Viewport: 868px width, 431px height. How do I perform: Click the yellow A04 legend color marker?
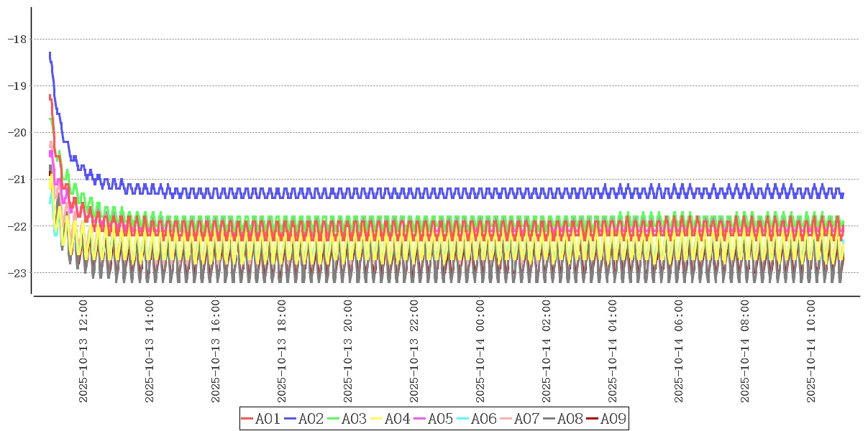pos(377,419)
